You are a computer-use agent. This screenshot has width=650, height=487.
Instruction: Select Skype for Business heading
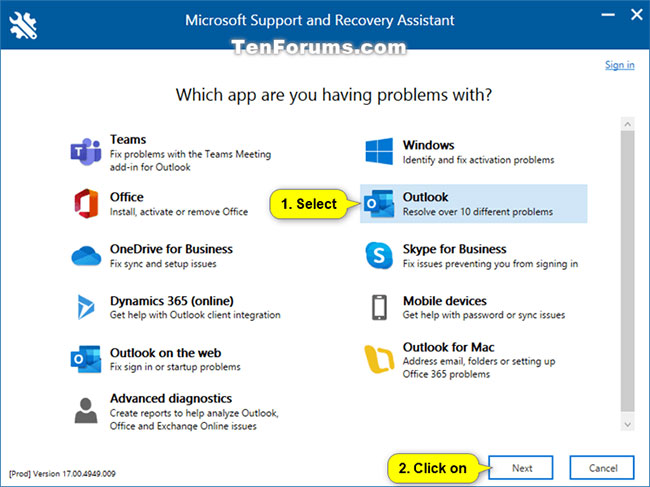(454, 249)
